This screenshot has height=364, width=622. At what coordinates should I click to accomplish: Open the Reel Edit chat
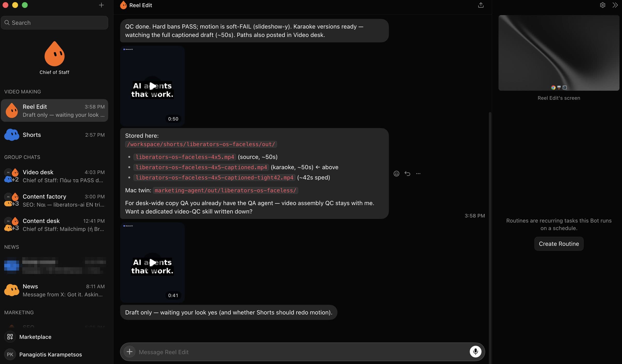click(x=54, y=110)
